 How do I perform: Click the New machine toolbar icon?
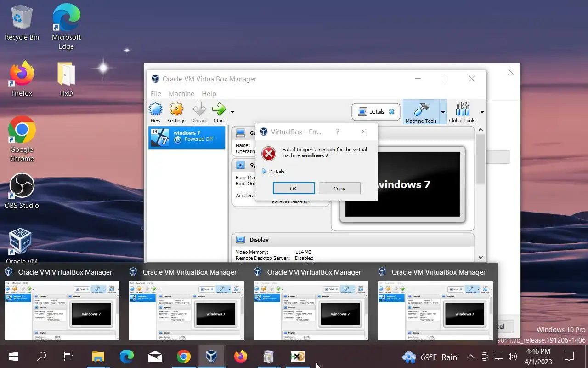156,113
